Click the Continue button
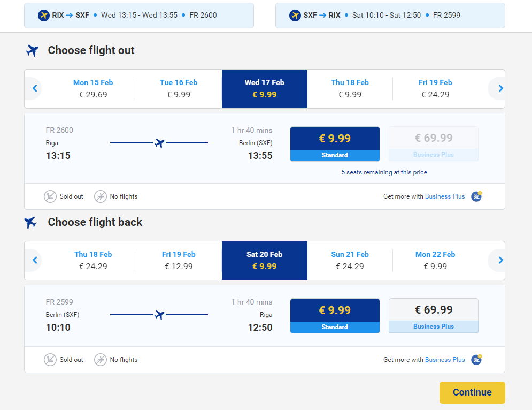This screenshot has width=532, height=410. tap(472, 392)
